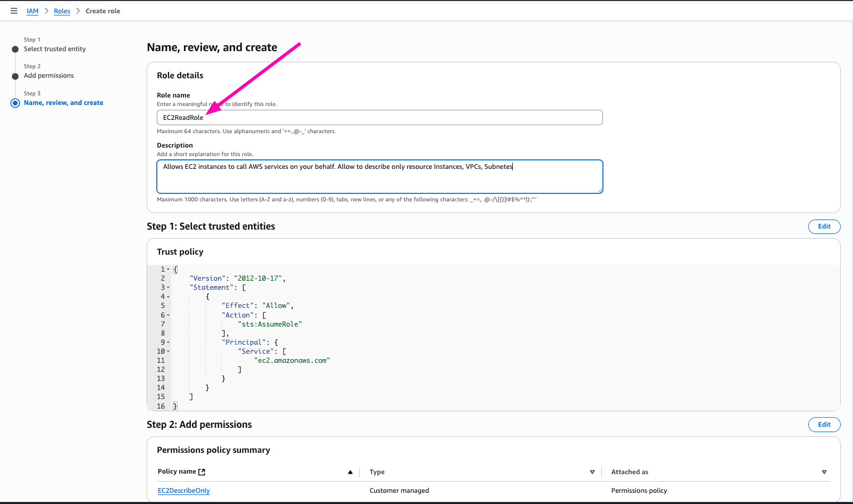
Task: Collapse the Statement array on line 3
Action: point(168,288)
